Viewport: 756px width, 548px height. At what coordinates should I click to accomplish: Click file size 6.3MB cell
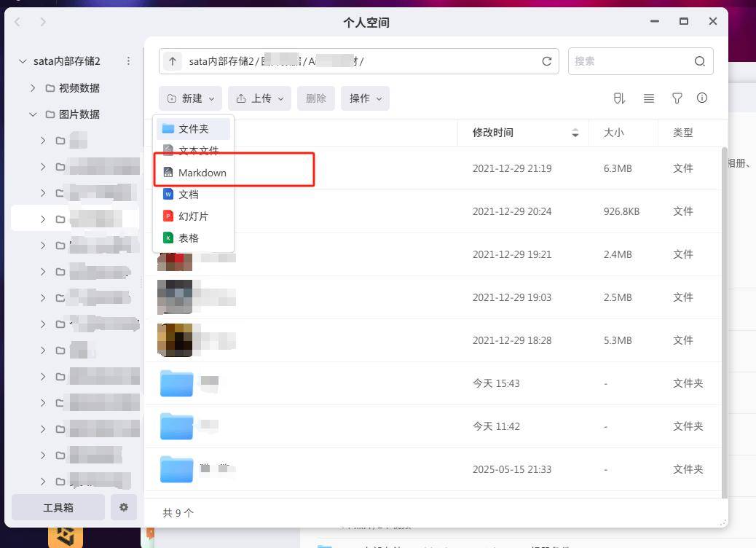point(618,168)
